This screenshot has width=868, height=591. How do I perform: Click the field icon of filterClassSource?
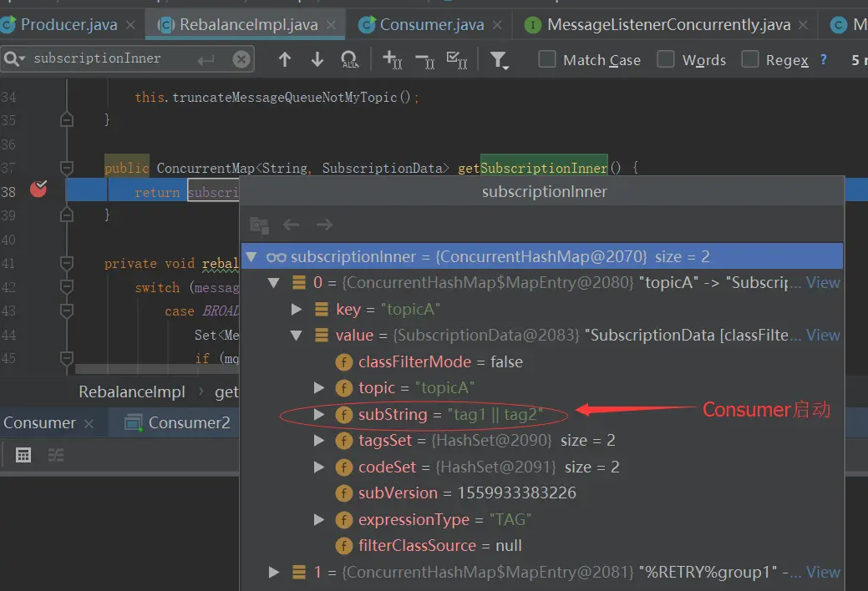point(343,546)
